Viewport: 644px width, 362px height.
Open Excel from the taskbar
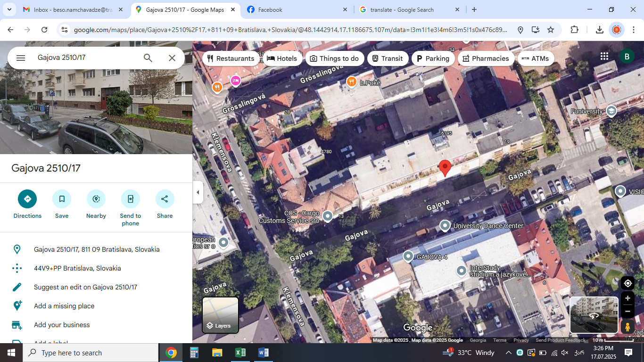[240, 353]
